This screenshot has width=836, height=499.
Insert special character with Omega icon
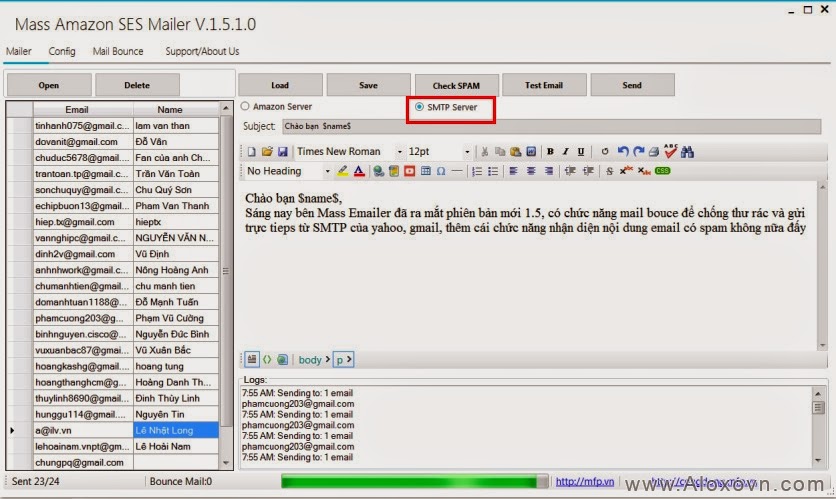point(441,171)
